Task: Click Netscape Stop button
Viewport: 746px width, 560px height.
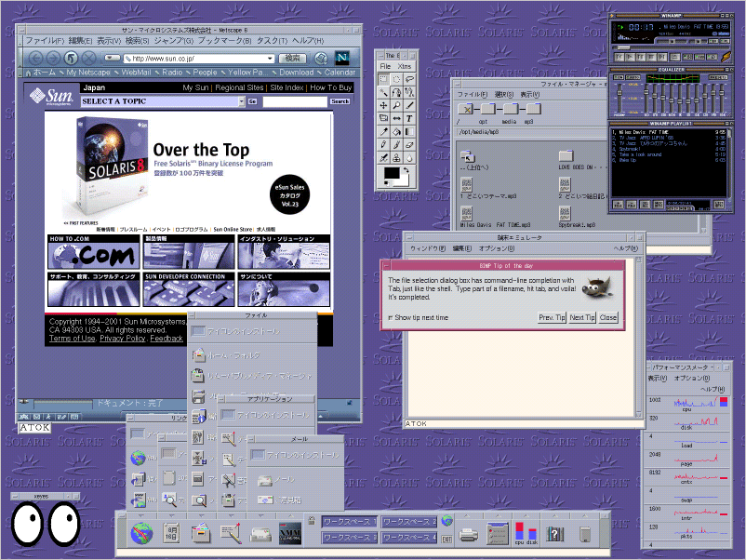Action: (88, 58)
